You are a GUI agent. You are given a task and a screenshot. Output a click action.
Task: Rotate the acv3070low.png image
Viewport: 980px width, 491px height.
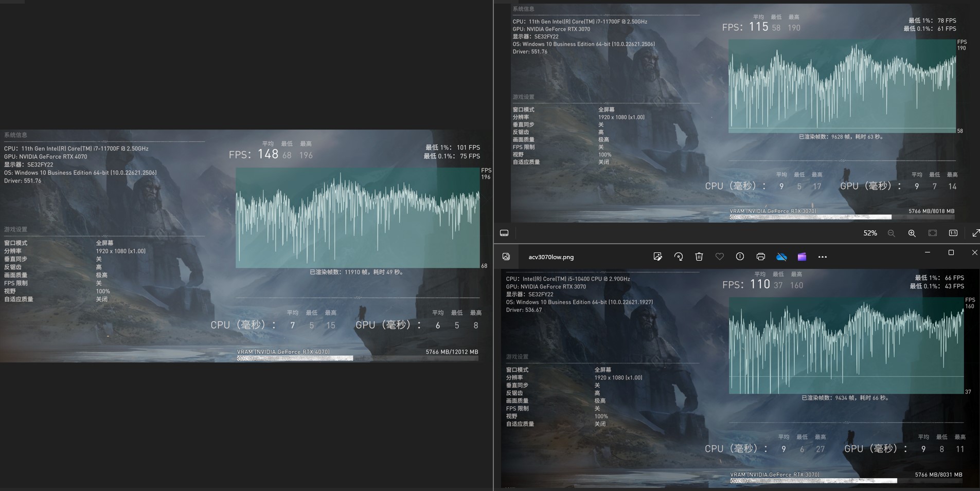point(679,257)
